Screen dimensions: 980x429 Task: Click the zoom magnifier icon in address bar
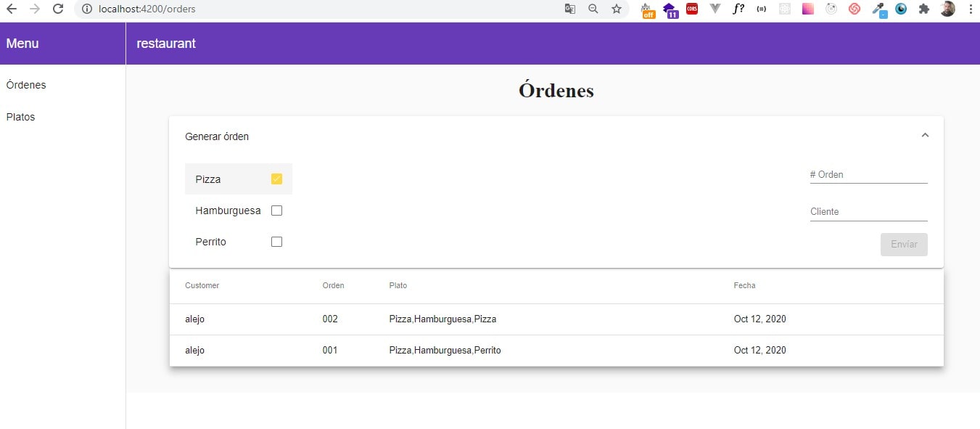[593, 9]
